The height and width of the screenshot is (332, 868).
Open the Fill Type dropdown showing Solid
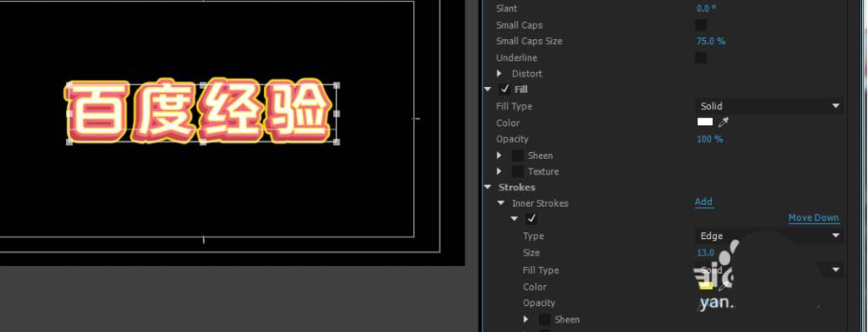click(x=769, y=106)
